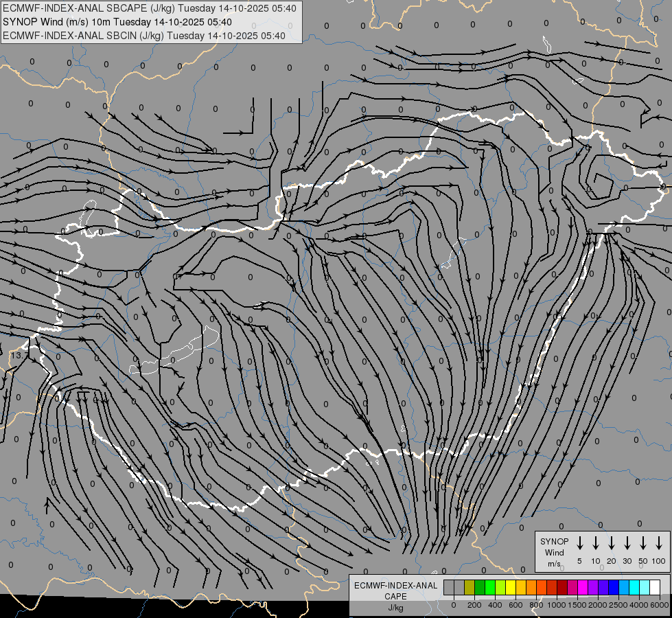
Task: Click the 1000 tick label on CAPE scale
Action: pos(557,605)
